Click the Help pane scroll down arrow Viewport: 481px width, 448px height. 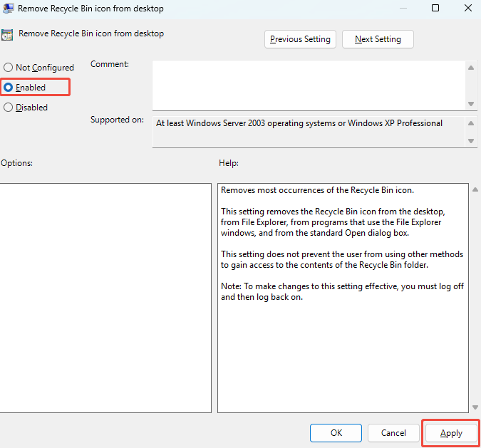475,407
